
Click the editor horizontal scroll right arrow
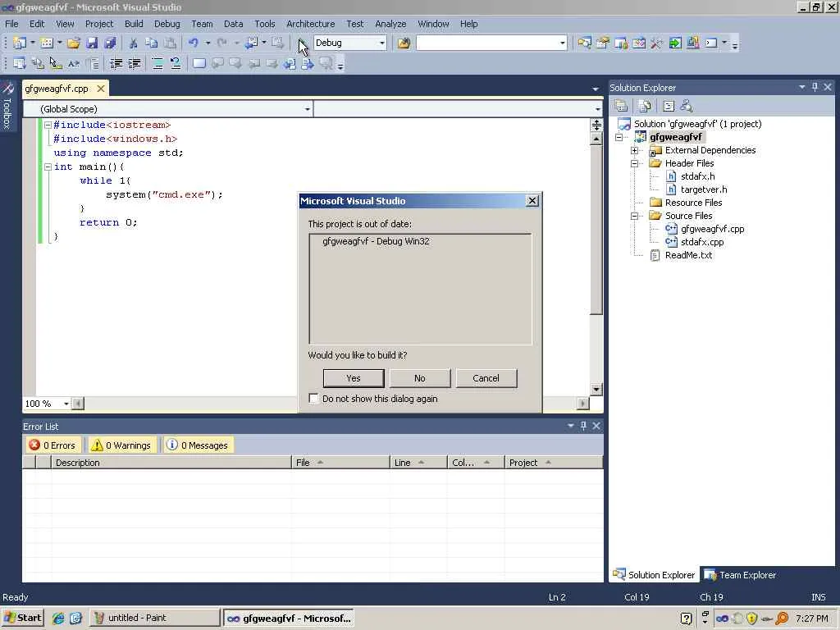pyautogui.click(x=583, y=404)
